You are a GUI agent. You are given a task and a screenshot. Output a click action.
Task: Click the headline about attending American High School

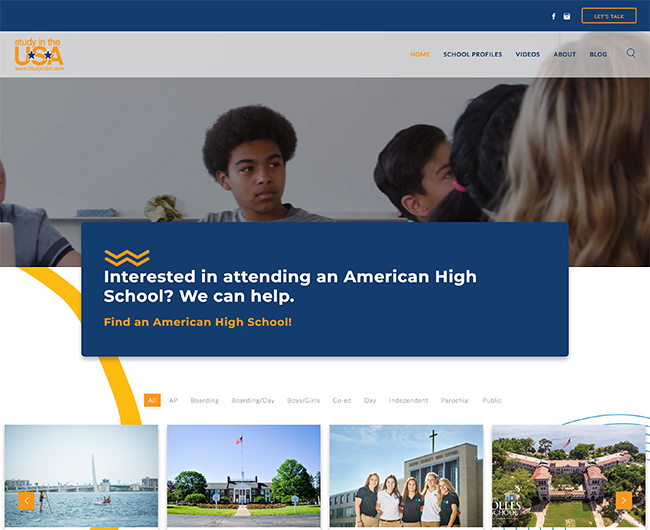click(290, 286)
